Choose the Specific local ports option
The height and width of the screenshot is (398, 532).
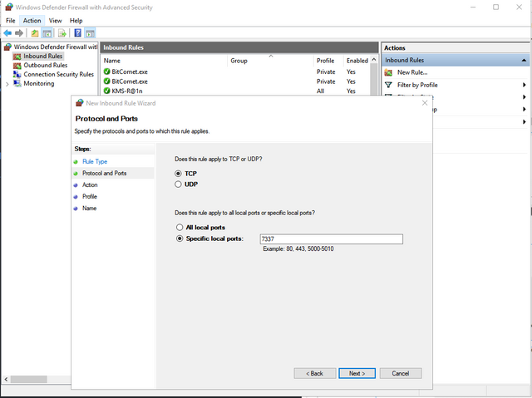pyautogui.click(x=180, y=238)
